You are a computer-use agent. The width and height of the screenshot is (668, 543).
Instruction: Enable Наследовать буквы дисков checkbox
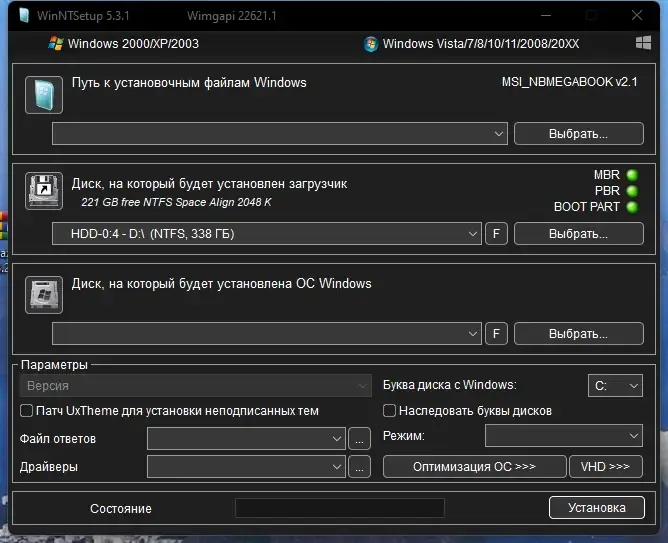click(x=389, y=411)
